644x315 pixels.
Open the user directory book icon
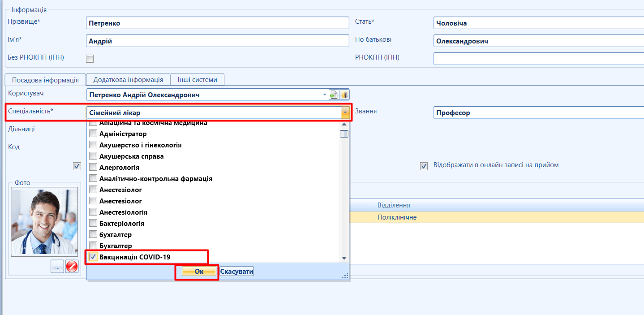(344, 95)
